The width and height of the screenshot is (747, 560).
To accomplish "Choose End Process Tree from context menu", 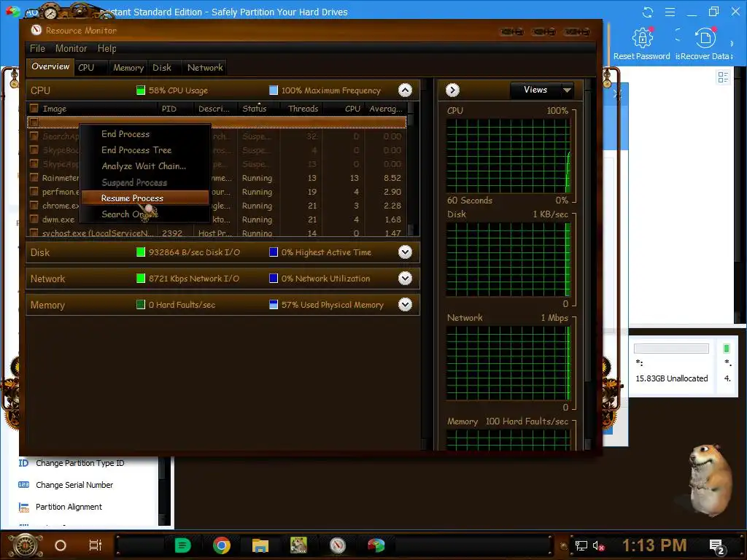I will click(x=145, y=150).
